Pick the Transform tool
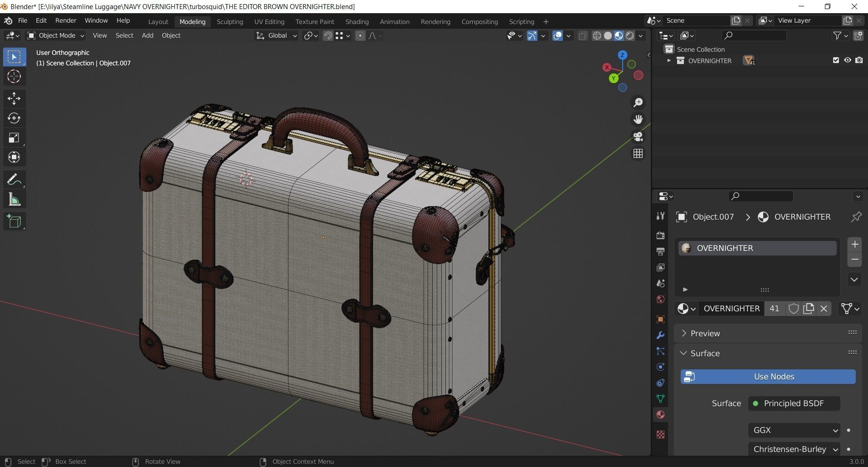 pos(14,157)
